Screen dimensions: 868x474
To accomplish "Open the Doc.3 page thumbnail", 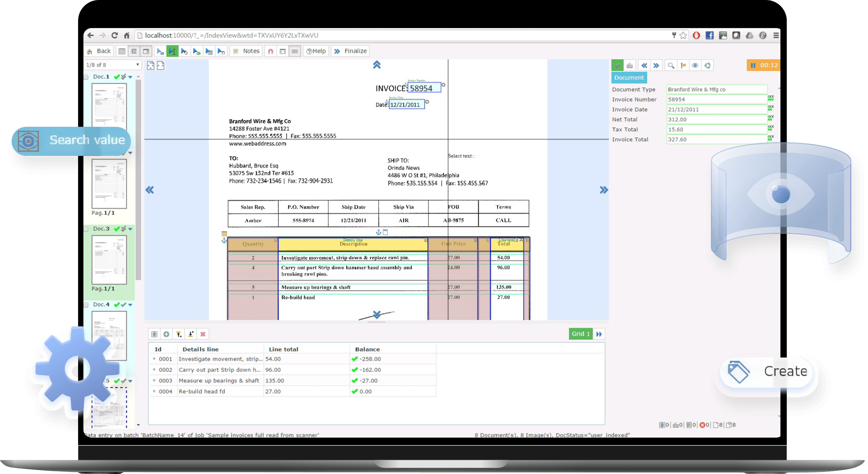I will click(109, 260).
